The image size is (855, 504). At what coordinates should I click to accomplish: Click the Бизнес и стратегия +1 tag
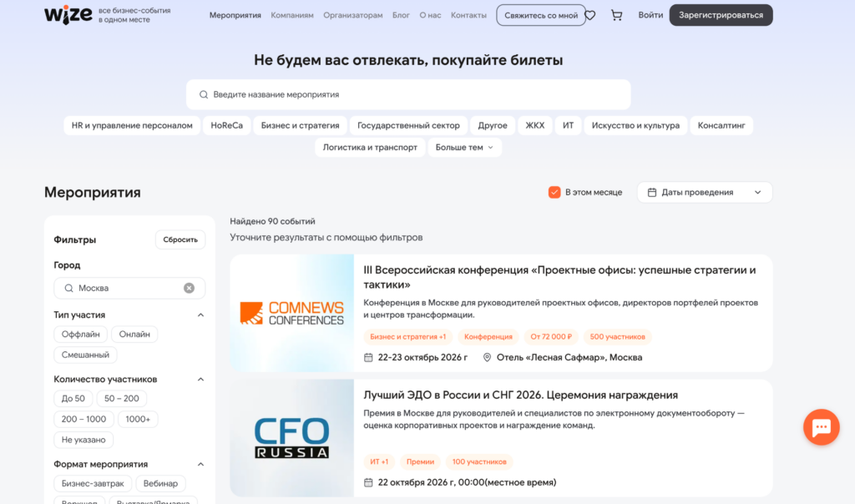(x=407, y=337)
